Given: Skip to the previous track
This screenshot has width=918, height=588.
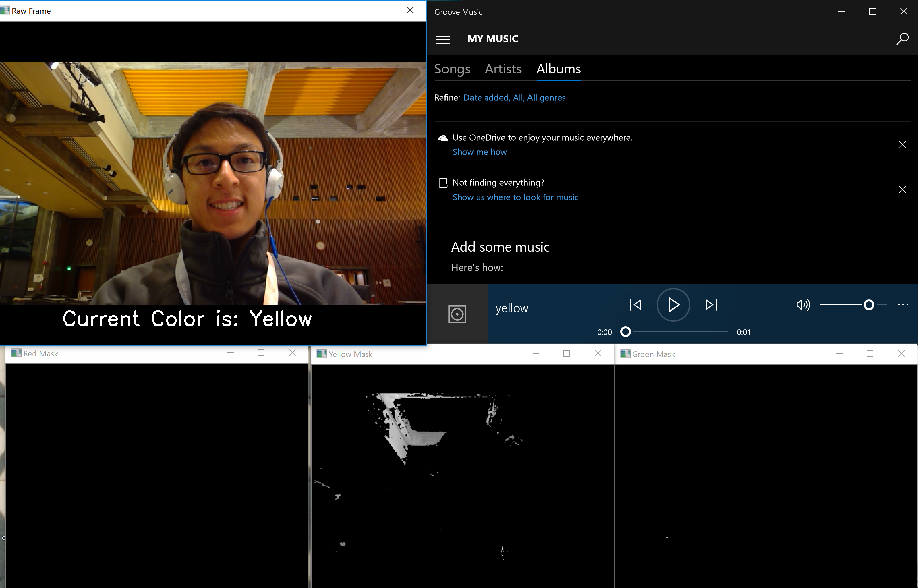Looking at the screenshot, I should (635, 305).
